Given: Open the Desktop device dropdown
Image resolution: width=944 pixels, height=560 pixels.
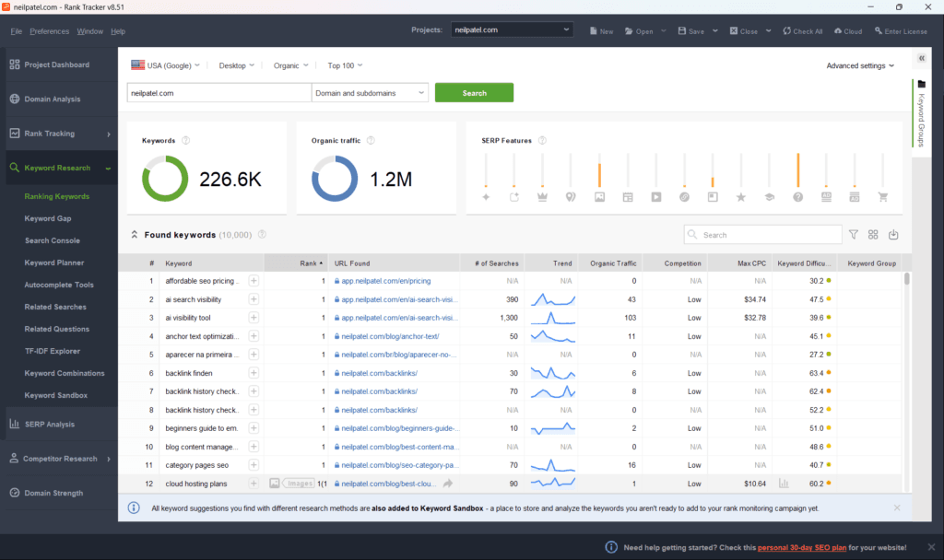Looking at the screenshot, I should tap(237, 65).
